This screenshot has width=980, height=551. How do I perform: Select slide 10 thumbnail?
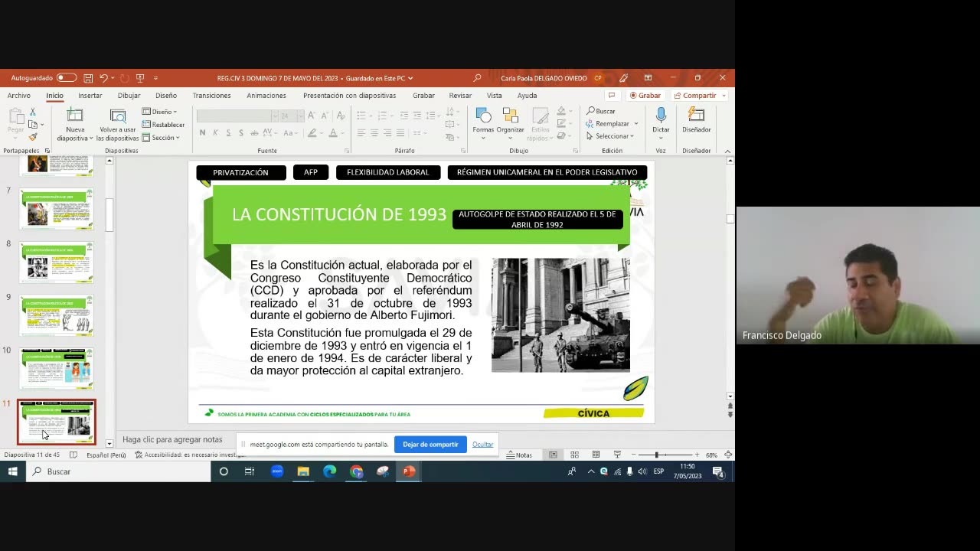57,368
